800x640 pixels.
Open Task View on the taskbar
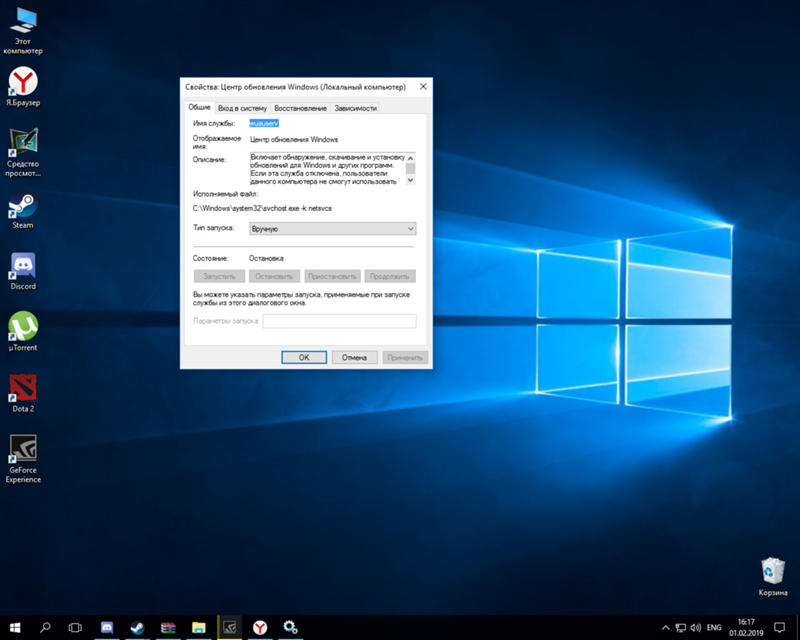[x=76, y=627]
